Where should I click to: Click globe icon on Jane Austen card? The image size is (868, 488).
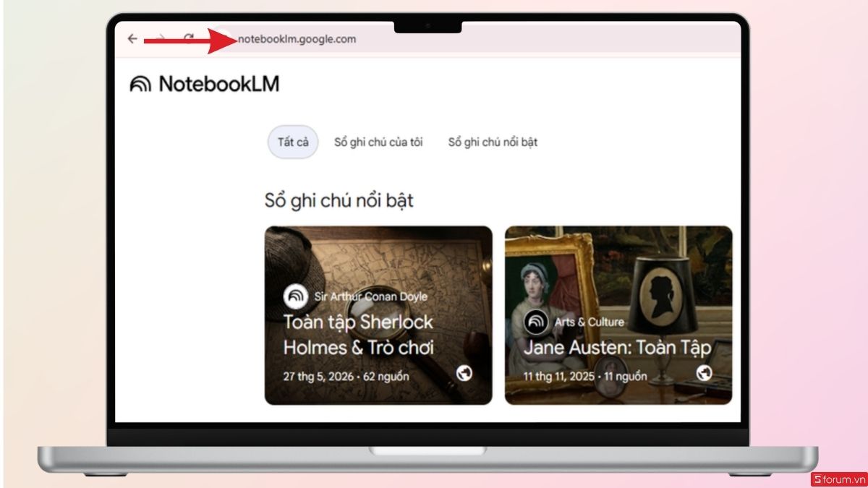tap(705, 373)
